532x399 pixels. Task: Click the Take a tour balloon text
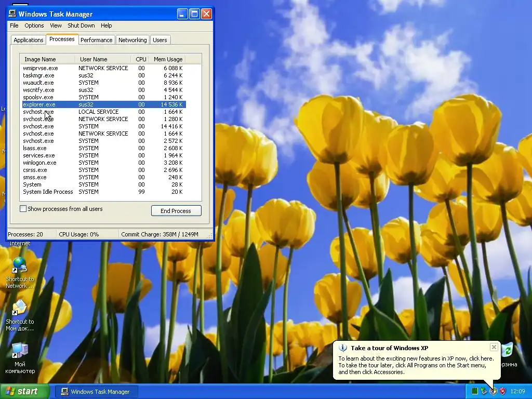[x=416, y=365]
